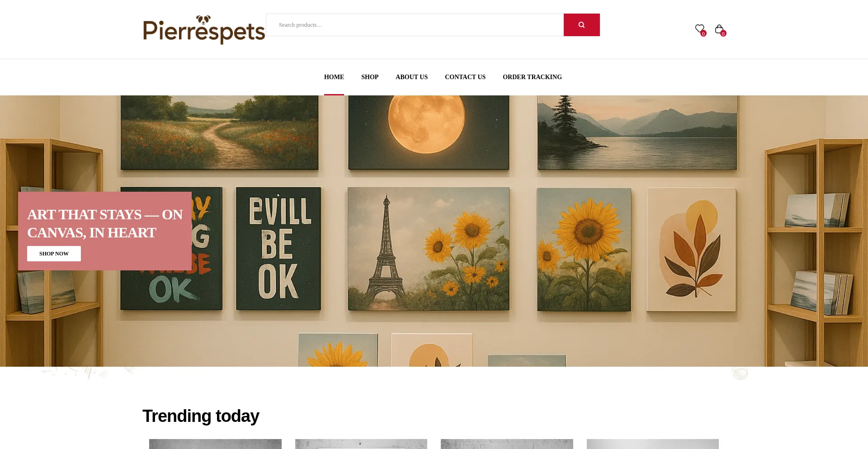This screenshot has height=449, width=868.
Task: Click the dog face above logo text
Action: point(203,19)
